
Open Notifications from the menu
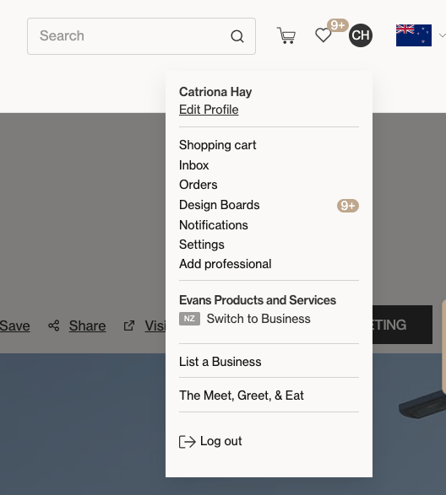[213, 225]
